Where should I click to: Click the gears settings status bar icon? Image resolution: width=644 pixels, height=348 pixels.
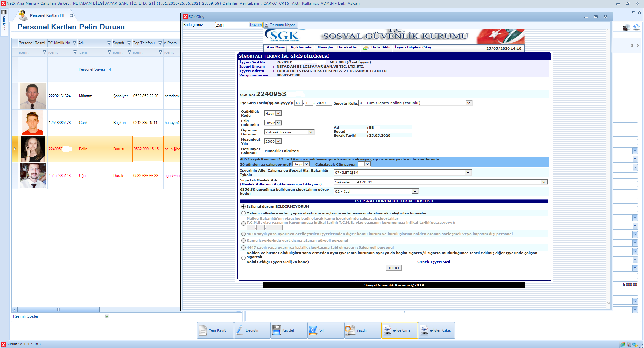coord(635,344)
